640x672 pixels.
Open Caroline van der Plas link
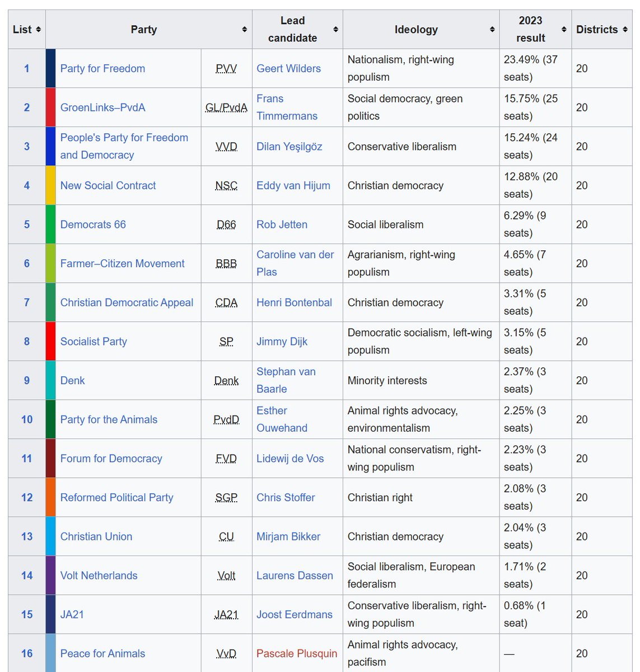click(x=295, y=263)
